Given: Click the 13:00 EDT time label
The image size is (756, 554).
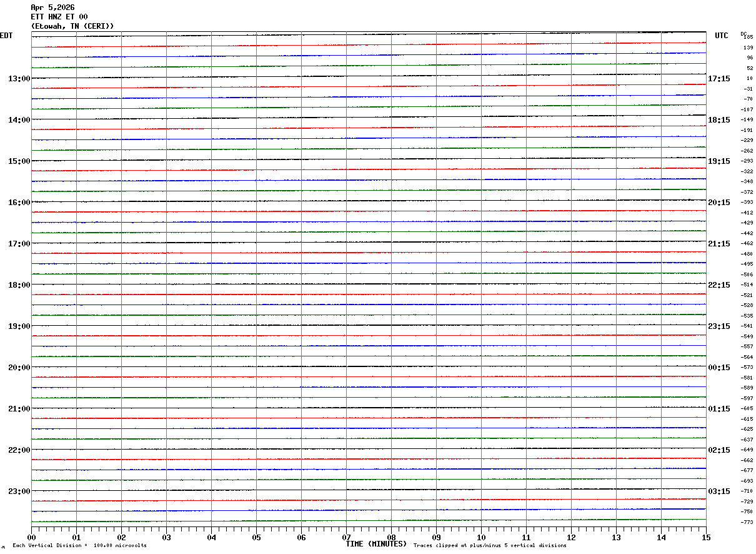Looking at the screenshot, I should (x=19, y=79).
